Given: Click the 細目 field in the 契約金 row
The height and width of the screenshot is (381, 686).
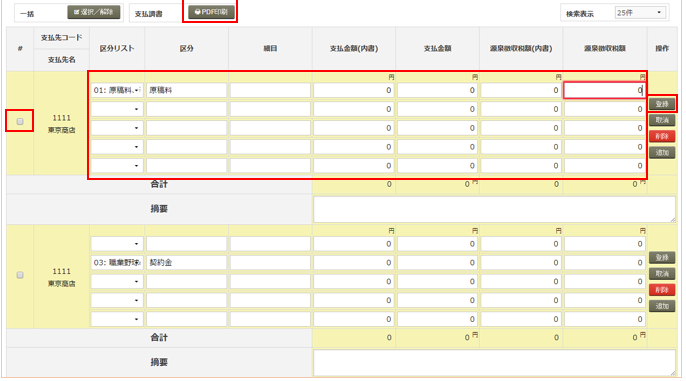Looking at the screenshot, I should pyautogui.click(x=270, y=262).
